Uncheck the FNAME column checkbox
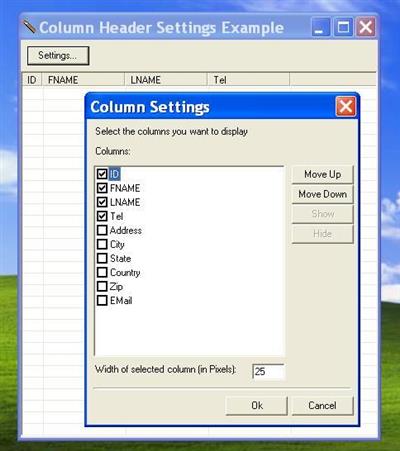 click(x=102, y=188)
